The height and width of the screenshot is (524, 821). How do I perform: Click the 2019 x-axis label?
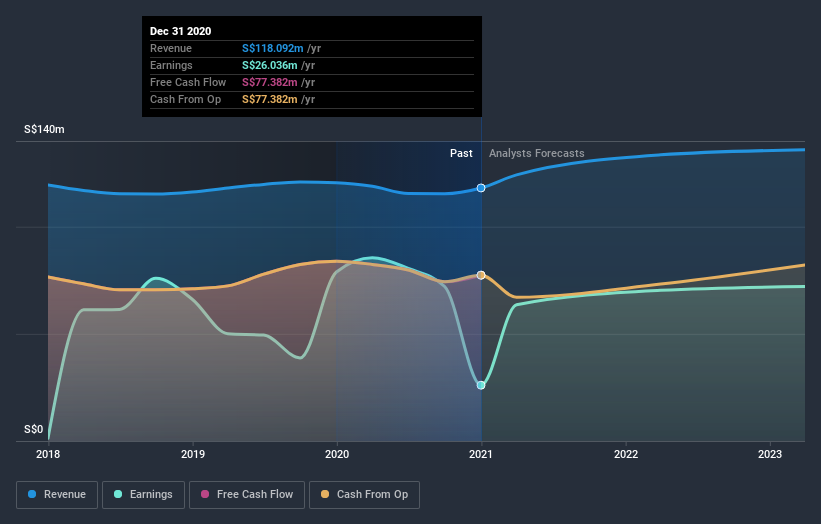click(193, 454)
